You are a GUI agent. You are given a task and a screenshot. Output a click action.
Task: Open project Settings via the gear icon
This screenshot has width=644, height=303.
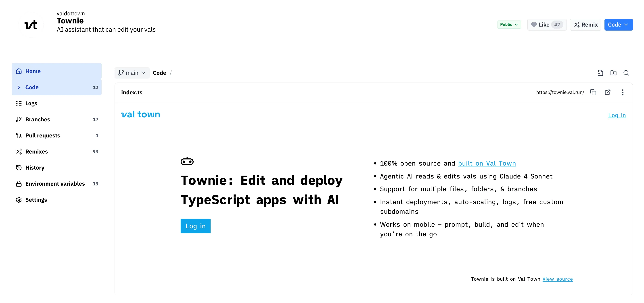tap(36, 200)
